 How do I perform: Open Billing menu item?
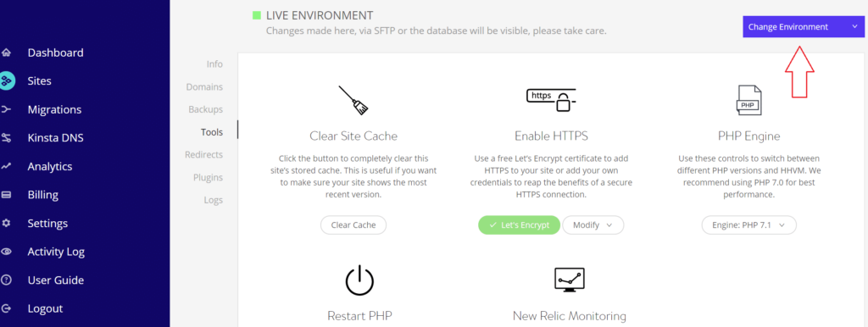42,195
